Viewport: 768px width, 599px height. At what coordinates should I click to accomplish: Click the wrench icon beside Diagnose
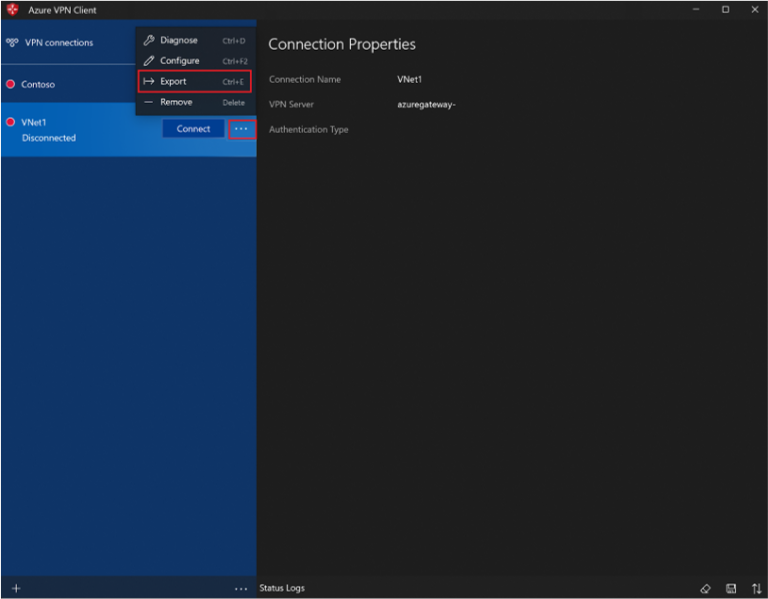pyautogui.click(x=149, y=40)
